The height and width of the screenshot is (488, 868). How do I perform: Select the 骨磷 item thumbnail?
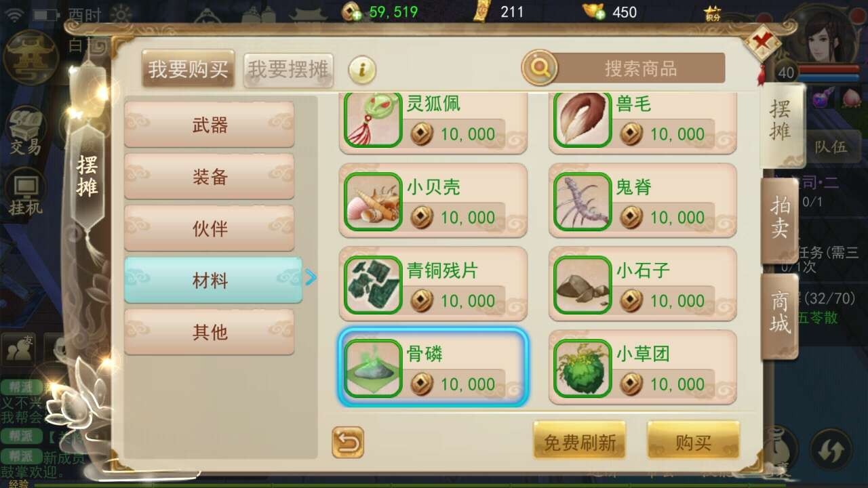(372, 368)
